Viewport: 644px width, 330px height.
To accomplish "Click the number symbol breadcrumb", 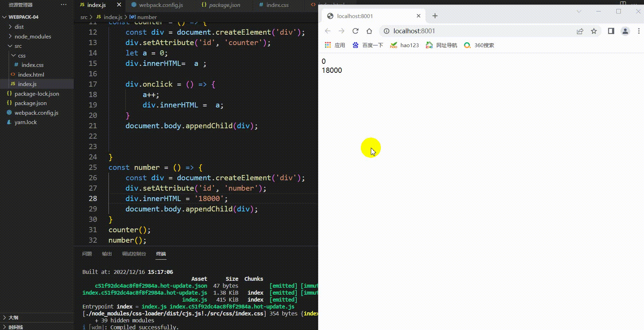I will [x=147, y=17].
